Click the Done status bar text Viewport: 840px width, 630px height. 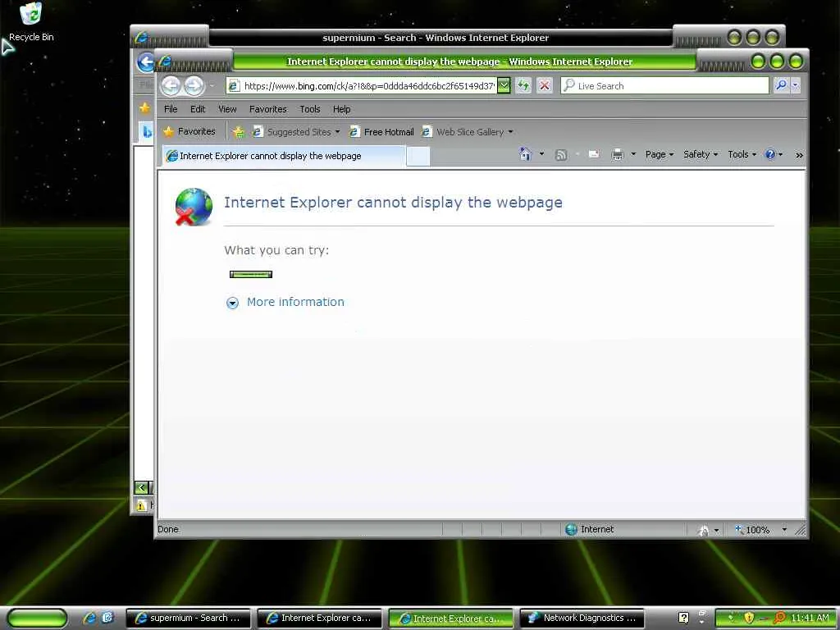[167, 529]
